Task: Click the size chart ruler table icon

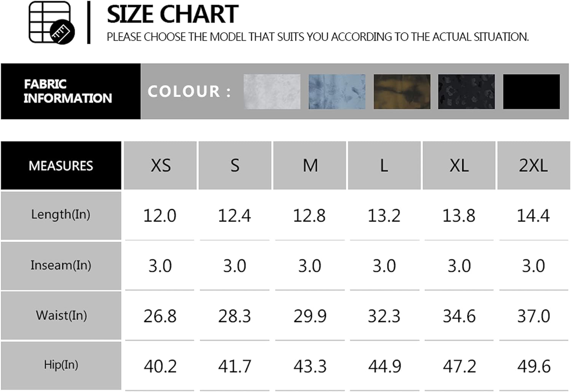Action: tap(51, 22)
